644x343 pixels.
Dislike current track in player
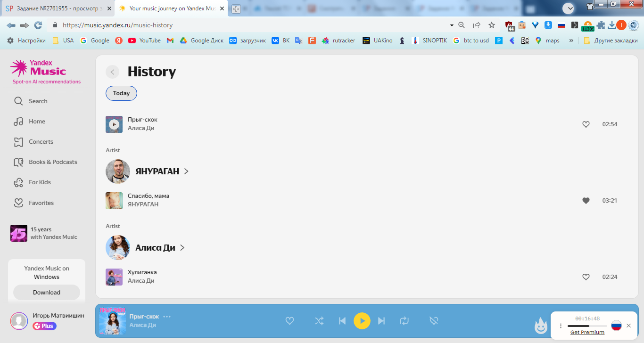click(434, 321)
